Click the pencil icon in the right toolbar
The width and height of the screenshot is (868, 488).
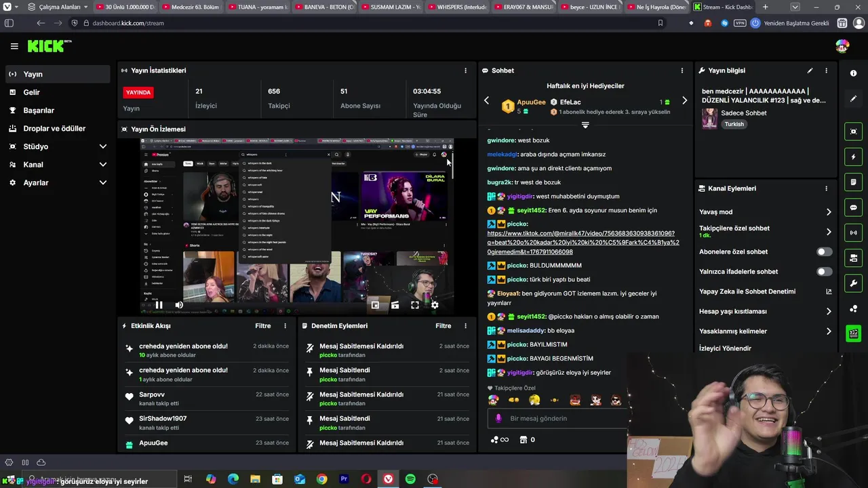[853, 99]
